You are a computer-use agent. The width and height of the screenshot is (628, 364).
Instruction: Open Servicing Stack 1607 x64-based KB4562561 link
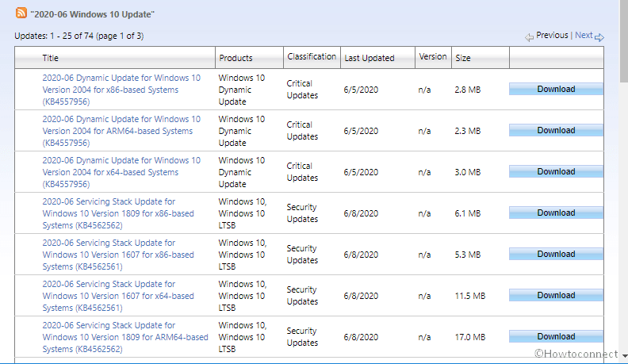click(118, 296)
